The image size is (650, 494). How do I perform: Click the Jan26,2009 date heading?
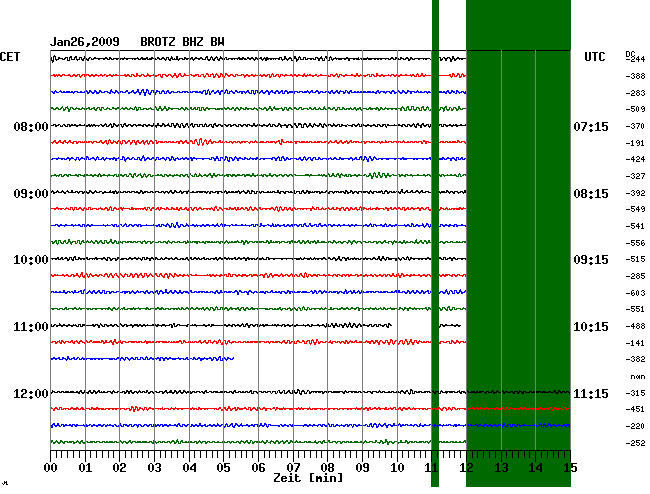tap(85, 42)
